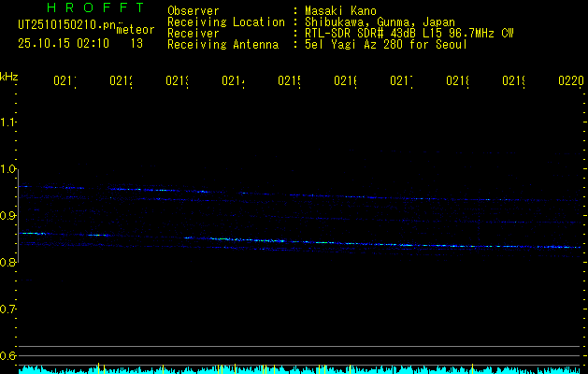Click the 1.0 frequency axis label
The image size is (588, 374).
click(7, 169)
